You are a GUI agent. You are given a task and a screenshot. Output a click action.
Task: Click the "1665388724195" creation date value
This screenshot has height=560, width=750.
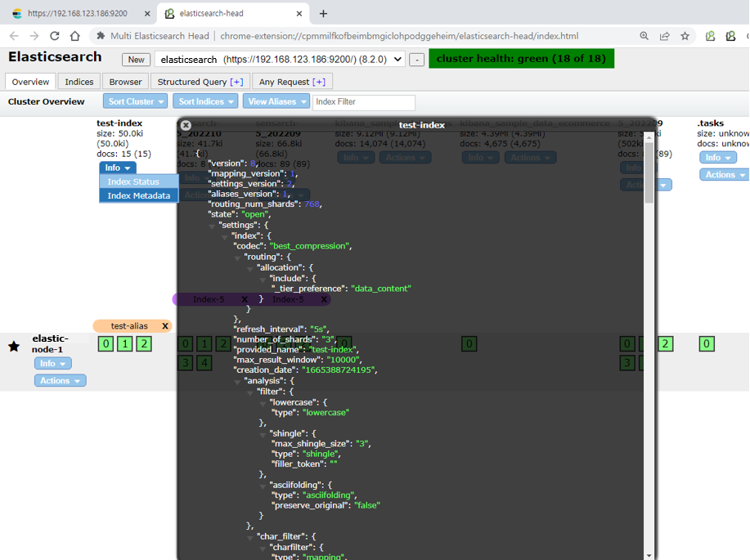[x=339, y=370]
